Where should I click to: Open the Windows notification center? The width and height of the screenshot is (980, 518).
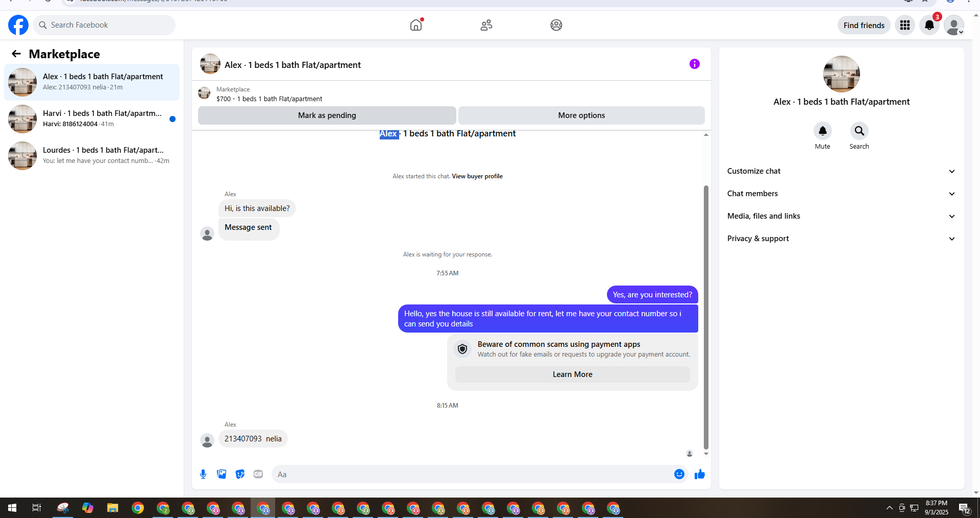(x=964, y=508)
